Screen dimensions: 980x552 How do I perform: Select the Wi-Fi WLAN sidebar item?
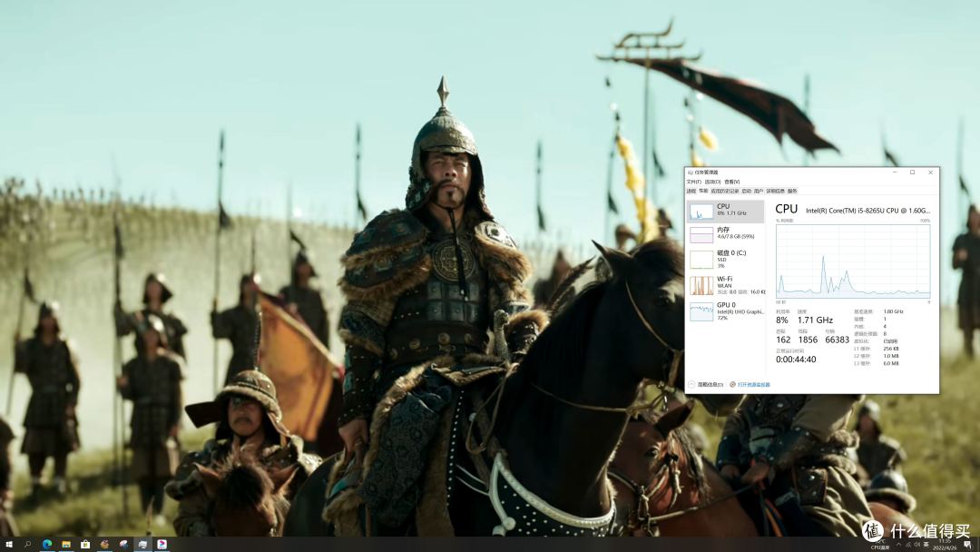[726, 285]
